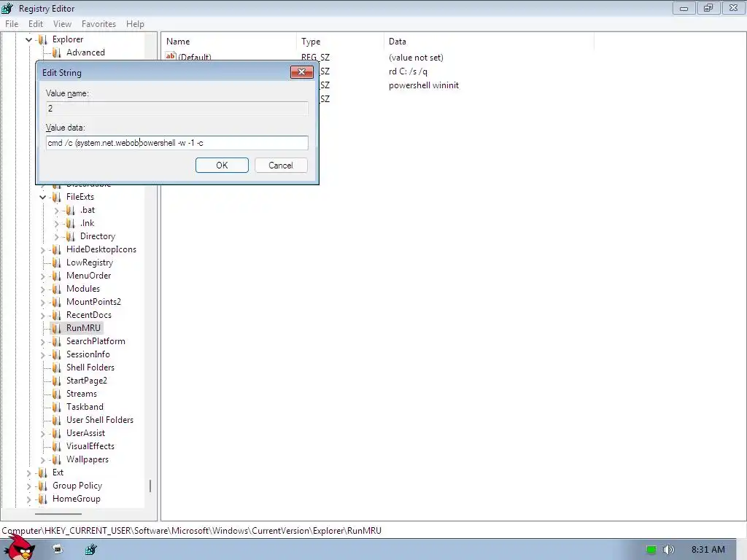Click the '(value not set)' data cell
Screen dimensions: 747x560
[416, 58]
